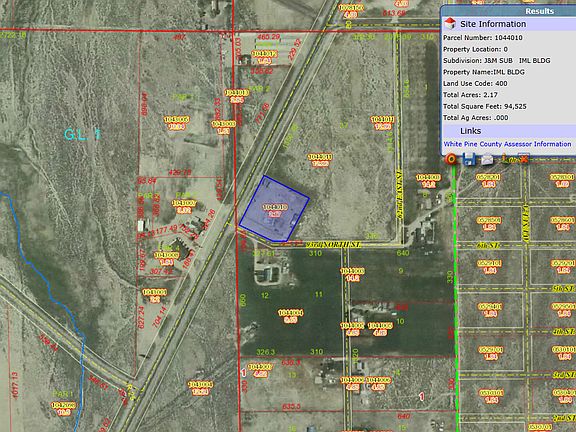Viewport: 576px width, 432px height.
Task: Click the blue floppy disk save icon
Action: [469, 159]
